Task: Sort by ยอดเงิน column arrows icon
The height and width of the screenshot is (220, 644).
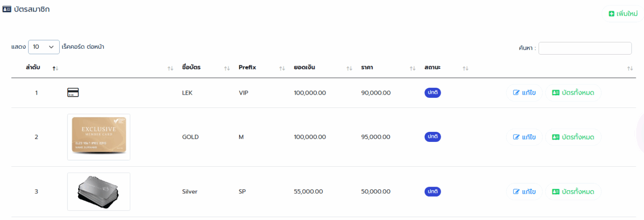Action: (349, 68)
